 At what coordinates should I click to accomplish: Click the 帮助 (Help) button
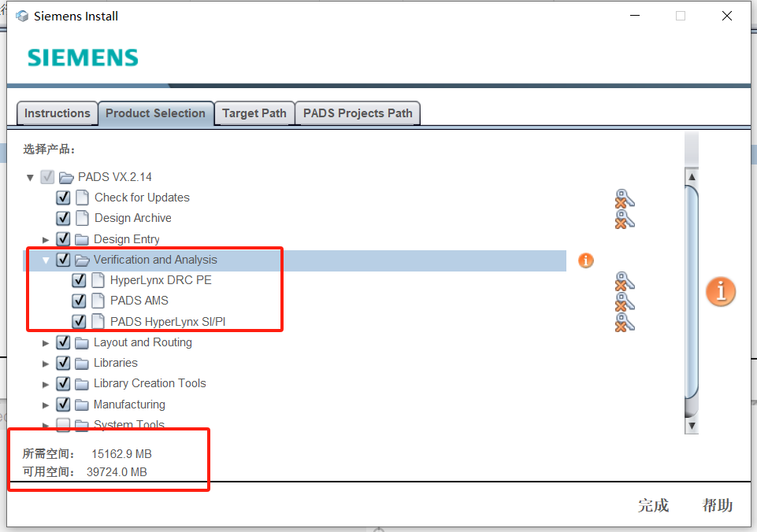718,505
